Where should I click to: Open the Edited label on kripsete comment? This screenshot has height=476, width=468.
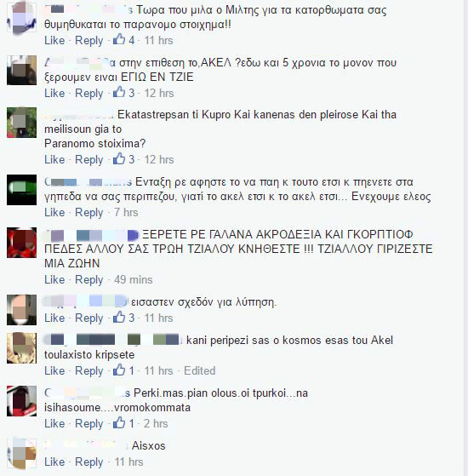coord(200,370)
